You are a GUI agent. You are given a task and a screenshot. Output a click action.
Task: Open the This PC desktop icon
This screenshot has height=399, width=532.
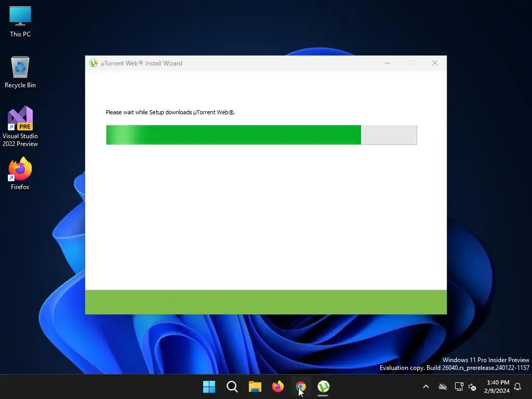pyautogui.click(x=20, y=22)
